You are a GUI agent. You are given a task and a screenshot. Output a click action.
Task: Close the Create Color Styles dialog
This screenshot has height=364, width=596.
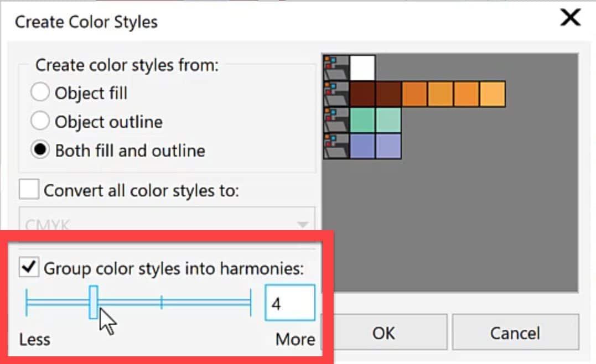[569, 17]
